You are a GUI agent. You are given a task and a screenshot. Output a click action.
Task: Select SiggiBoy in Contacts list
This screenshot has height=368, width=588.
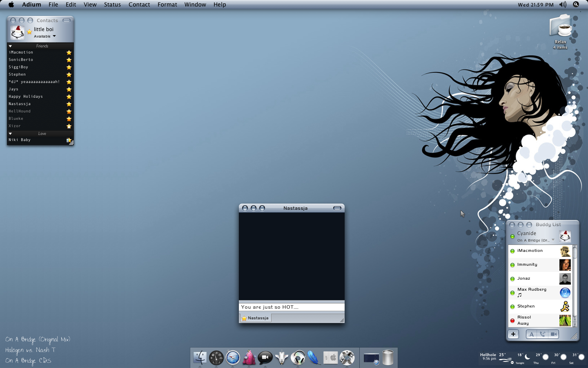click(x=40, y=67)
